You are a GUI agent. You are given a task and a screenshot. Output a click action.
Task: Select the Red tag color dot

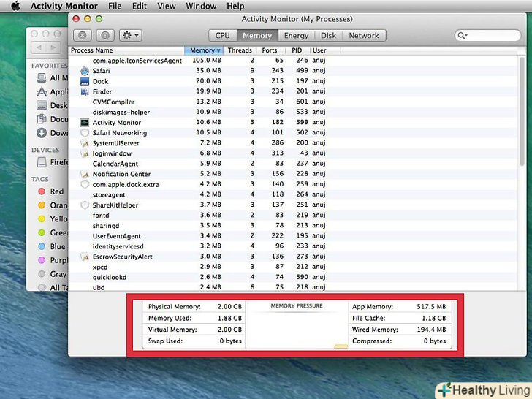(42, 191)
